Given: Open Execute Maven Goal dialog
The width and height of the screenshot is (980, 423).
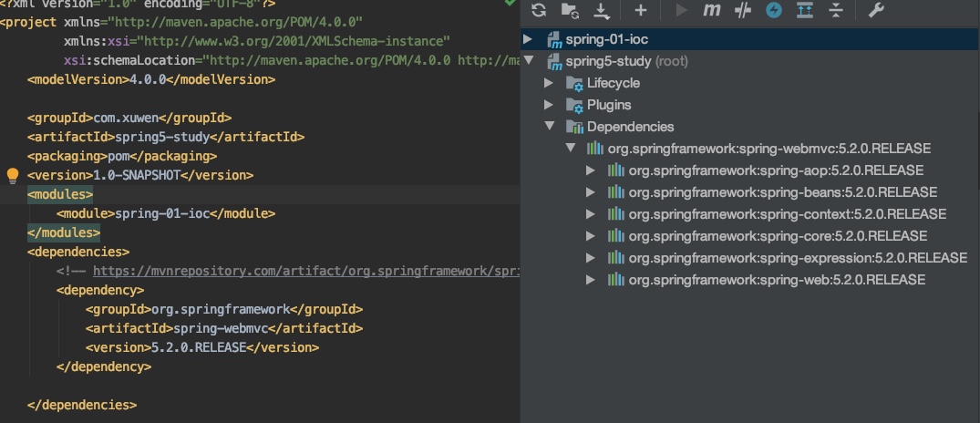Looking at the screenshot, I should (713, 10).
